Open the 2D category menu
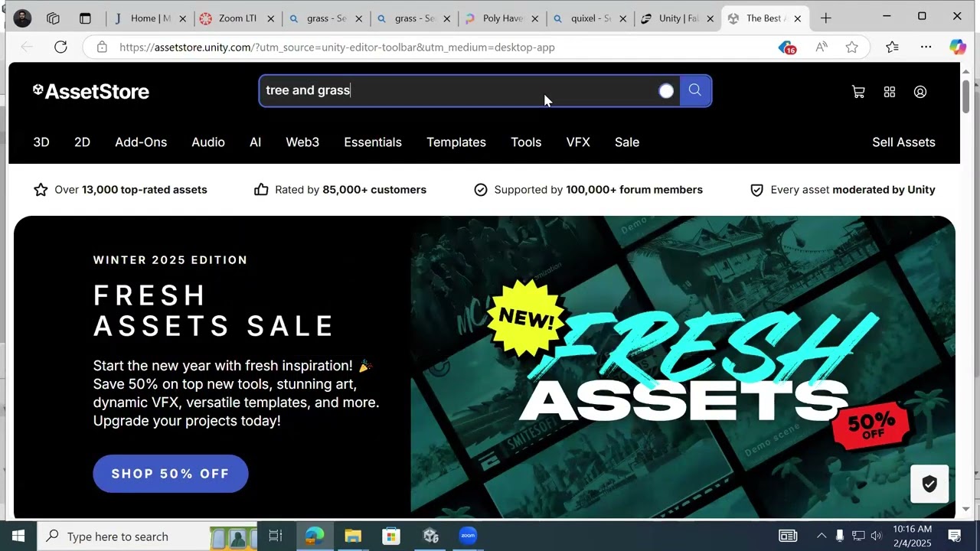This screenshot has height=551, width=980. point(82,142)
